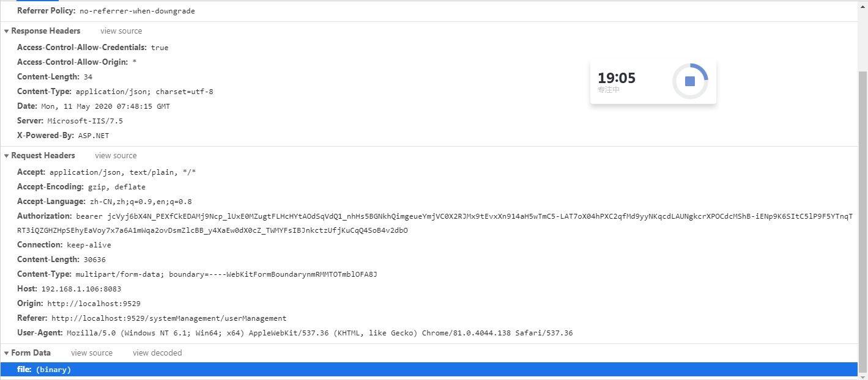Open view source beside Request Headers
Viewport: 868px width, 380px height.
pos(116,156)
